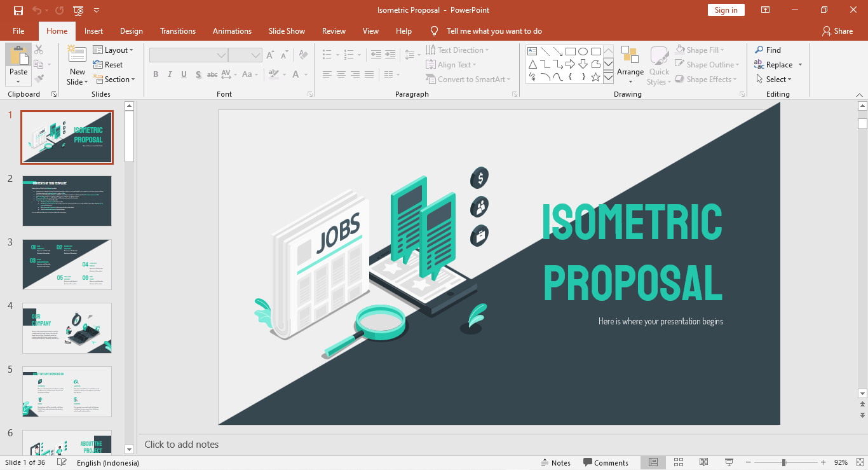Expand the Section dropdown
The width and height of the screenshot is (868, 470).
tap(114, 79)
